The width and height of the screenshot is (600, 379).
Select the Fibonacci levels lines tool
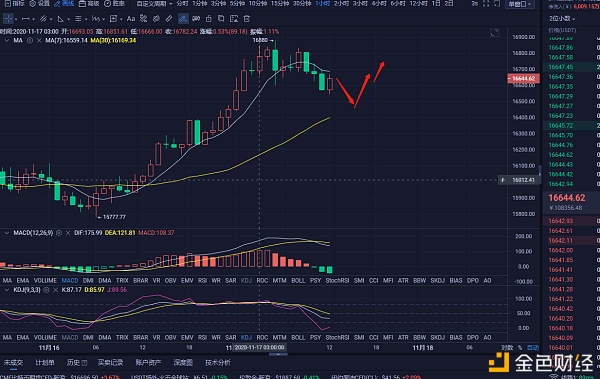click(x=78, y=18)
